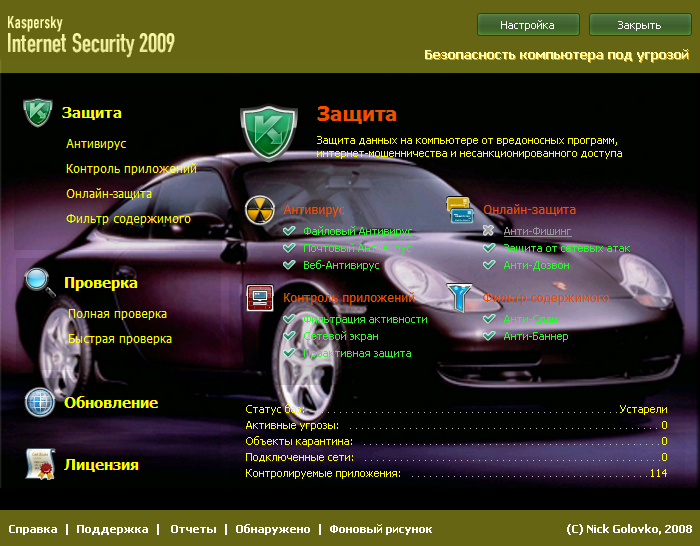This screenshot has height=546, width=700.
Task: Start Полная проверка from sidebar
Action: [x=117, y=314]
